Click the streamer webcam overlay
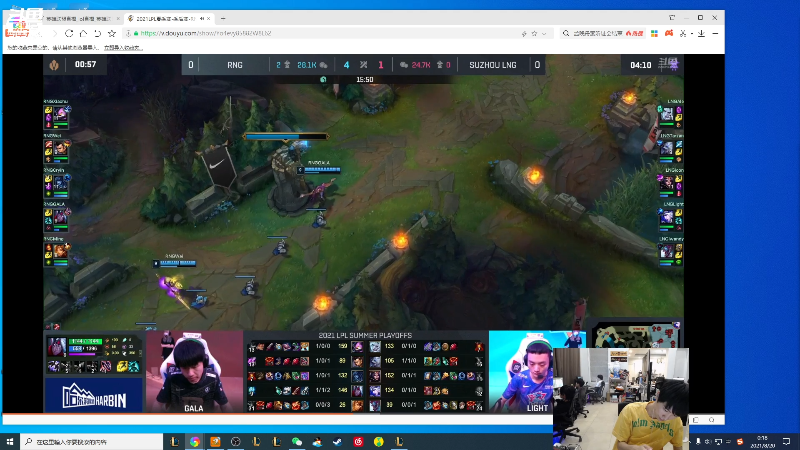This screenshot has width=800, height=450. tap(621, 398)
